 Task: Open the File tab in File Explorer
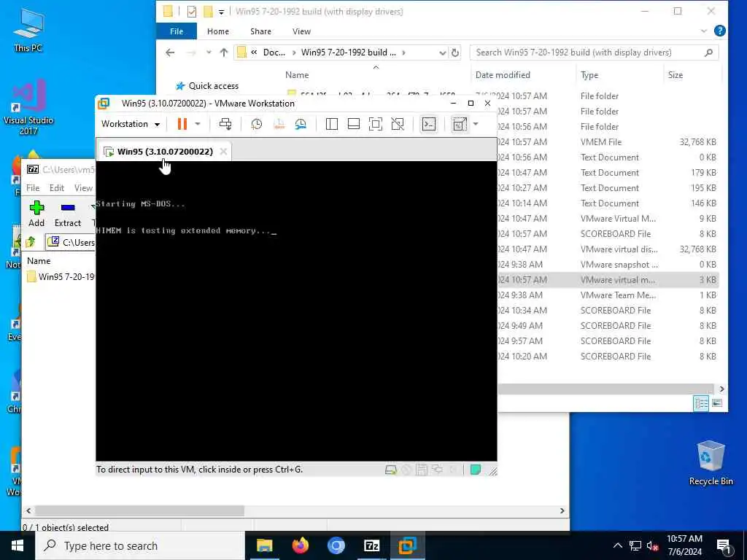(177, 31)
